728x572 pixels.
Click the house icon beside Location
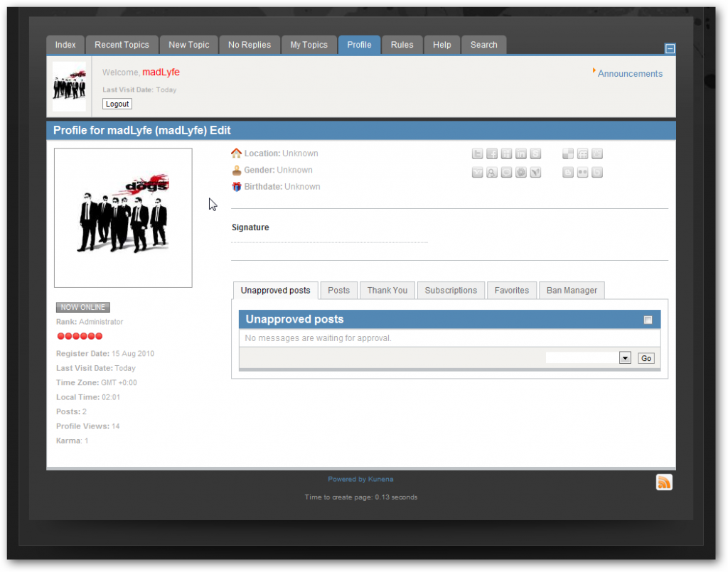tap(237, 153)
